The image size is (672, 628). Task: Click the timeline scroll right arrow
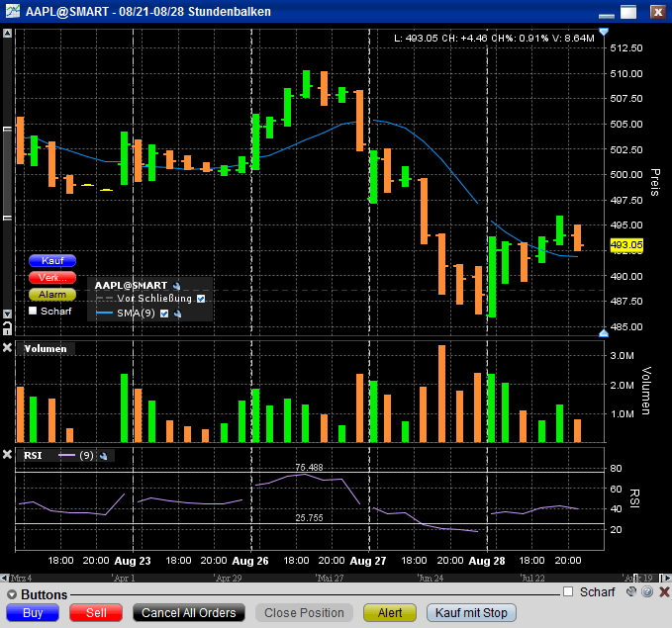tap(667, 578)
